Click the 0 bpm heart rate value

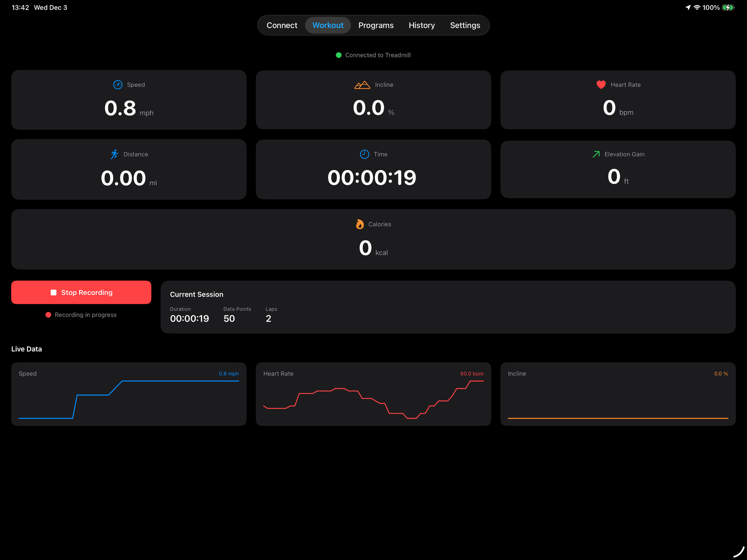point(618,108)
